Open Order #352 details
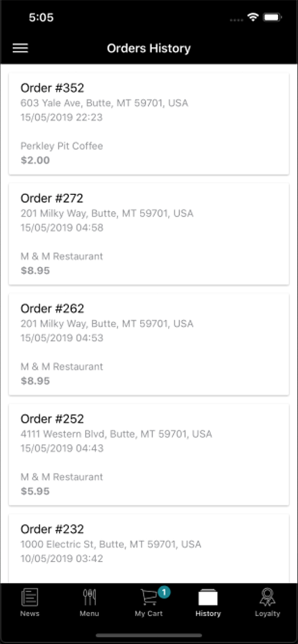Viewport: 298px width, 644px height. [x=148, y=124]
